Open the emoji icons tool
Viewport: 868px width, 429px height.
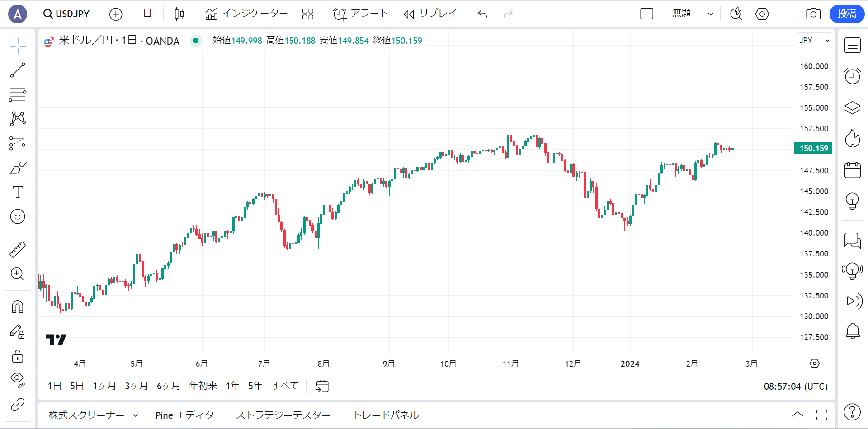click(x=18, y=216)
